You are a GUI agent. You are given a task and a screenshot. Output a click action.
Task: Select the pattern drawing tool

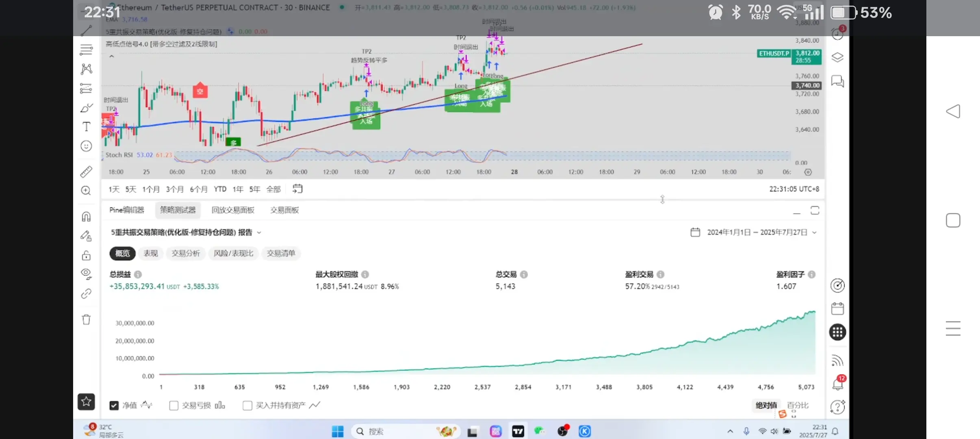pos(86,69)
